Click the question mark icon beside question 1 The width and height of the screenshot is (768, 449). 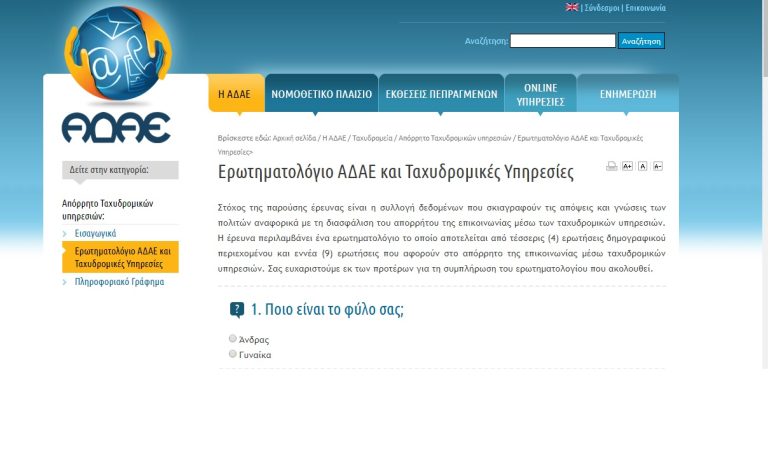point(237,310)
